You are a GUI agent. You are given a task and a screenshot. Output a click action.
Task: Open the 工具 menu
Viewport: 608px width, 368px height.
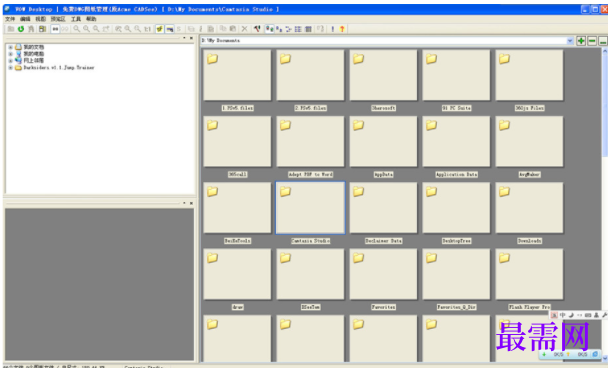(x=76, y=19)
